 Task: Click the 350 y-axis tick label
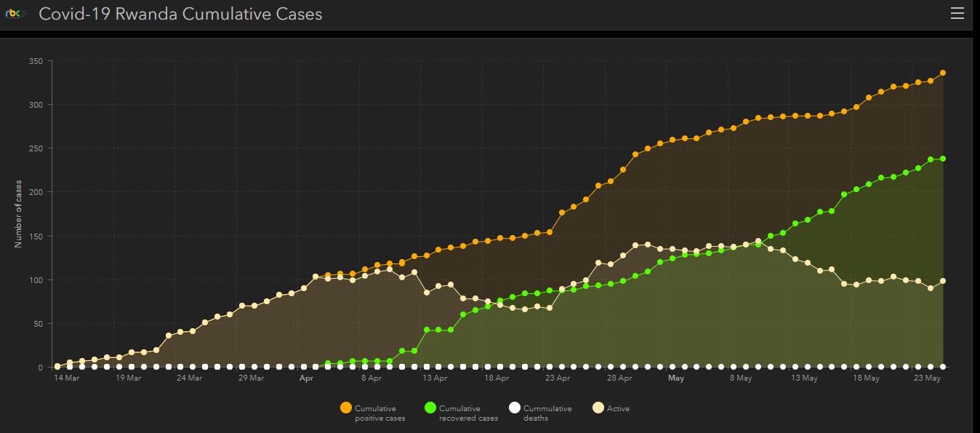[36, 61]
